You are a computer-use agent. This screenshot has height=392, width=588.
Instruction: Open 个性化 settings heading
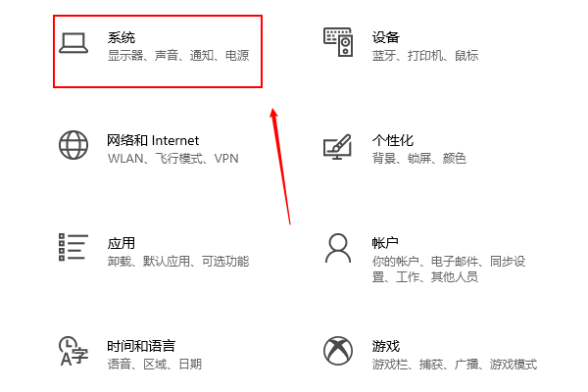(x=393, y=140)
